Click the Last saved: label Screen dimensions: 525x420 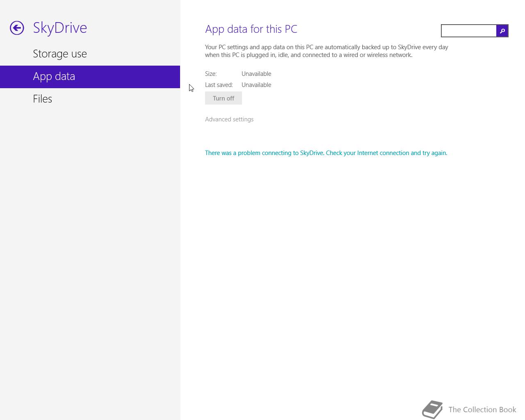point(219,85)
